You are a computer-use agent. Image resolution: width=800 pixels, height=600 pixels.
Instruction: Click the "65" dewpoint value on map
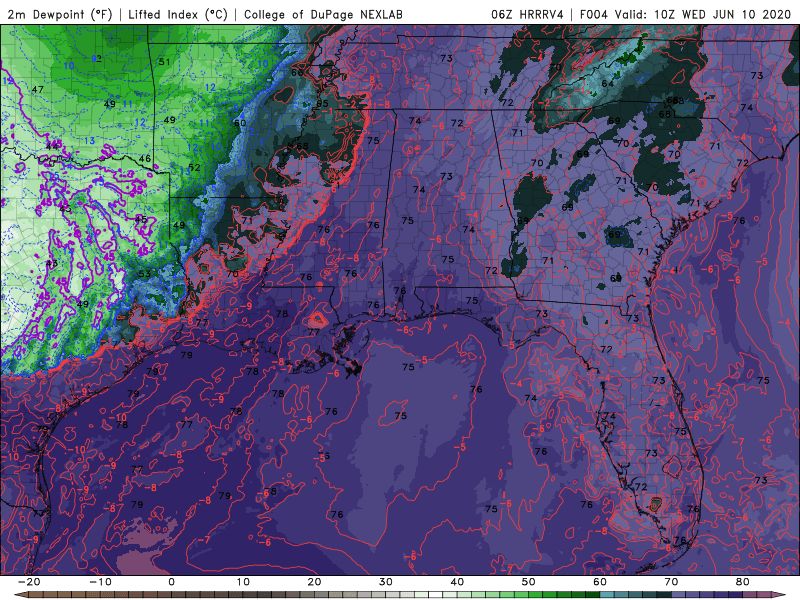pos(322,104)
